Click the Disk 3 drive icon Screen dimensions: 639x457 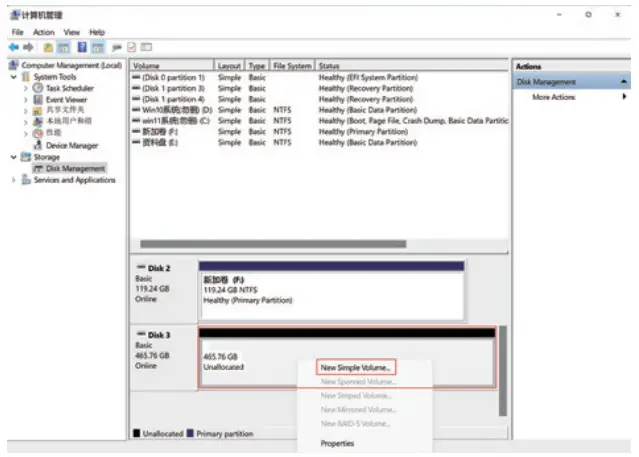coord(141,334)
